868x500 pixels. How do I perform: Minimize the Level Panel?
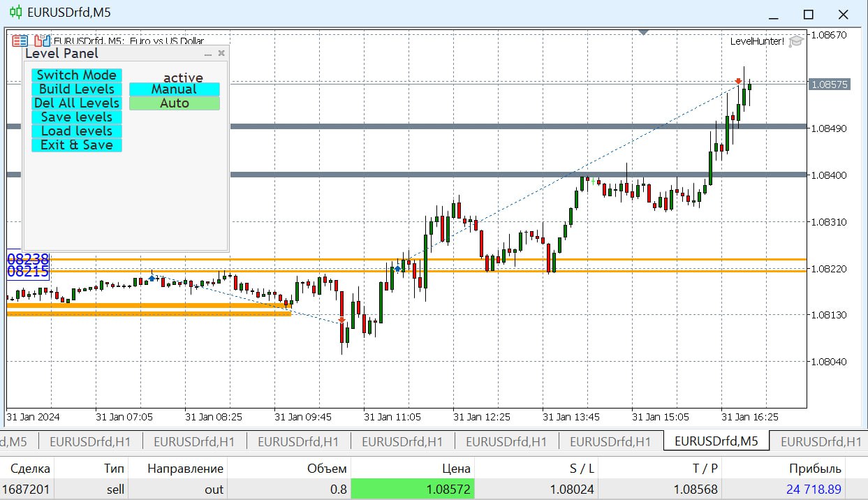207,54
